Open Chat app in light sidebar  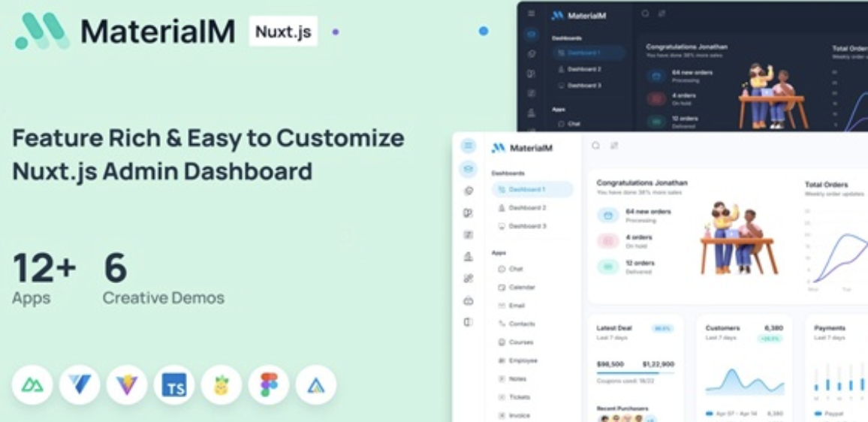coord(511,269)
